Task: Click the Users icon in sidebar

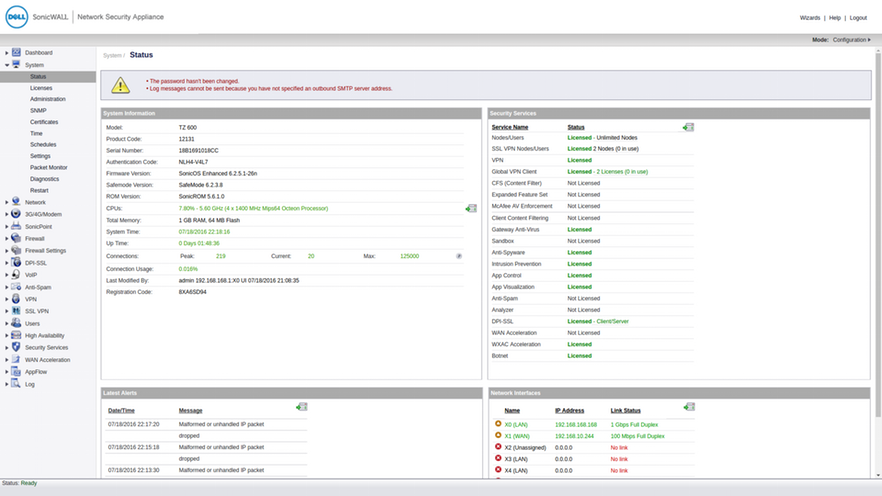Action: (x=16, y=323)
